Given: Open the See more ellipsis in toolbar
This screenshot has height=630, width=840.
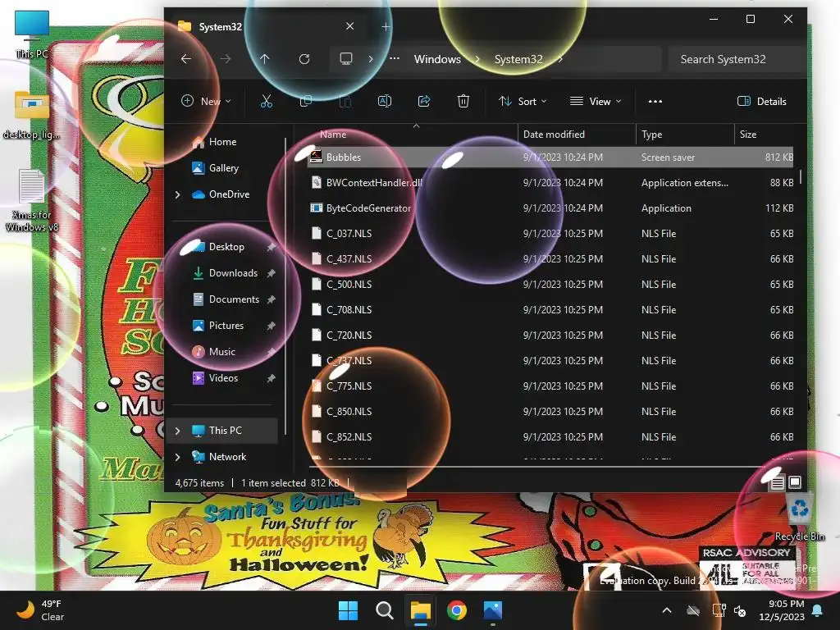Looking at the screenshot, I should (x=655, y=101).
